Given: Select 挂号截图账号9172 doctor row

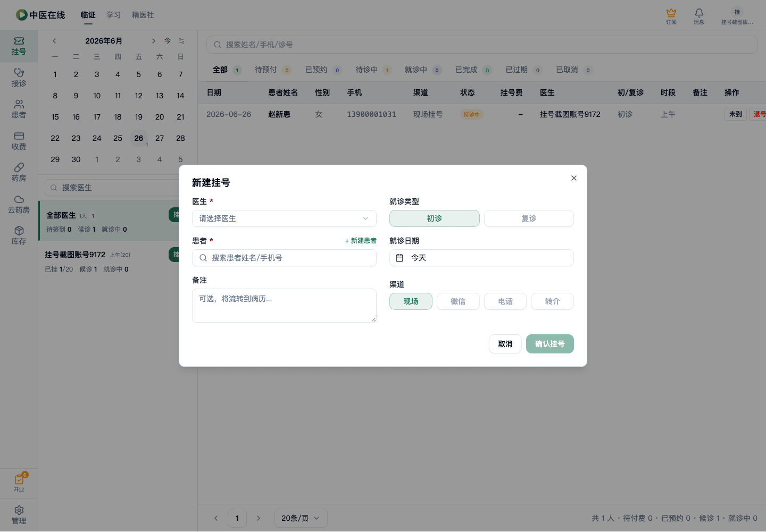Looking at the screenshot, I should (x=109, y=261).
